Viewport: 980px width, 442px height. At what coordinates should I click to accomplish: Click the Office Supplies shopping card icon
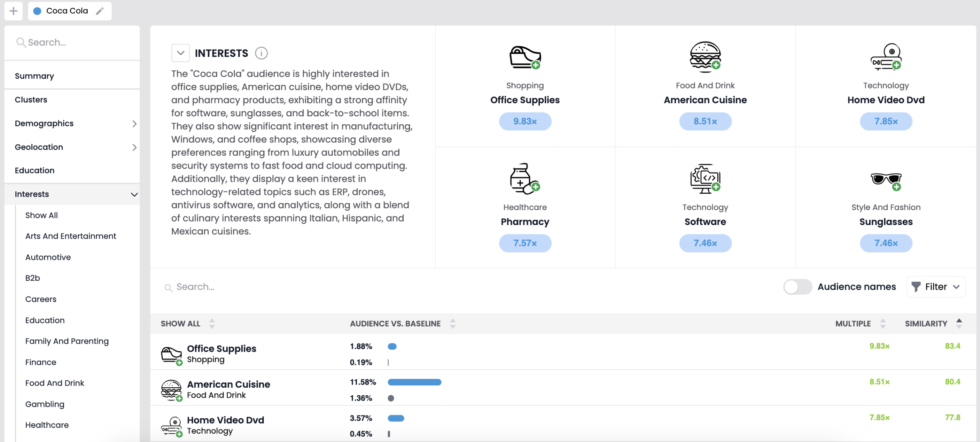click(524, 57)
